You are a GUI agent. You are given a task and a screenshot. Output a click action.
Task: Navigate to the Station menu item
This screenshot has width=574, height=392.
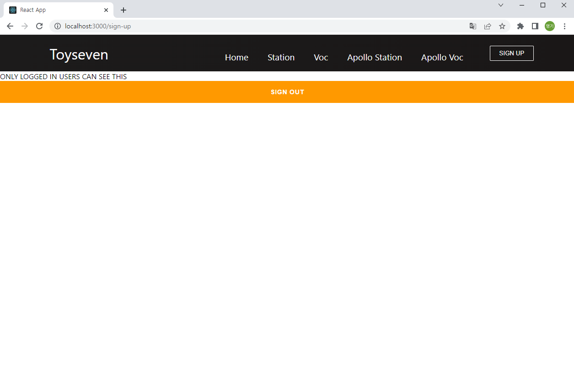click(281, 57)
